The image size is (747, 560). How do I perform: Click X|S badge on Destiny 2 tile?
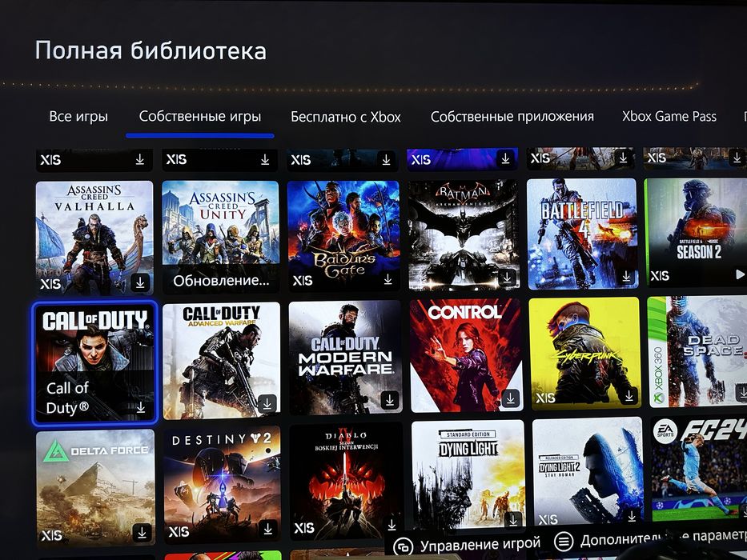179,531
